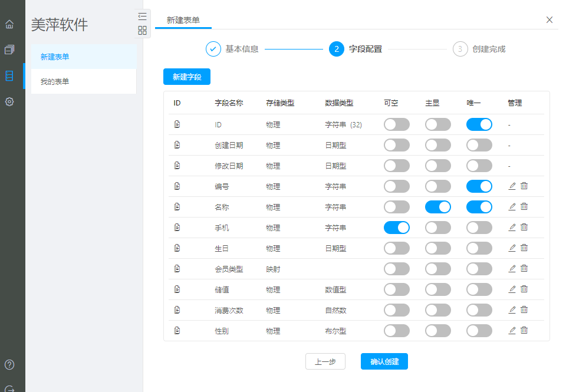566x392 pixels.
Task: Click the document icon in the 编号 row
Action: click(177, 186)
